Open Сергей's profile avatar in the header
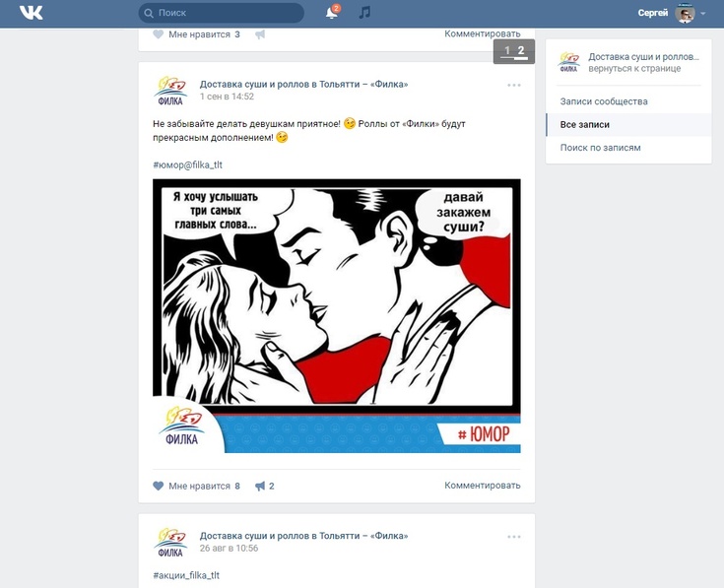Screen dimensions: 724x588 click(x=685, y=13)
